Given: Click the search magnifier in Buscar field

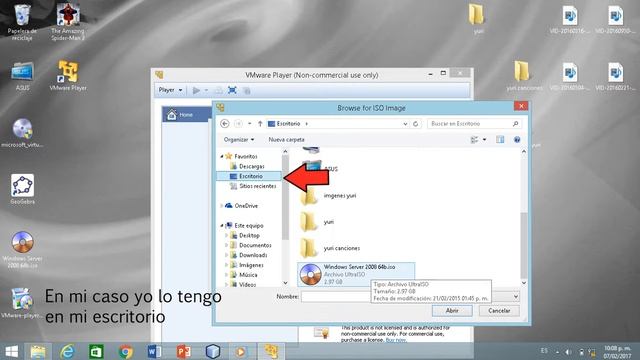Looking at the screenshot, I should [515, 124].
